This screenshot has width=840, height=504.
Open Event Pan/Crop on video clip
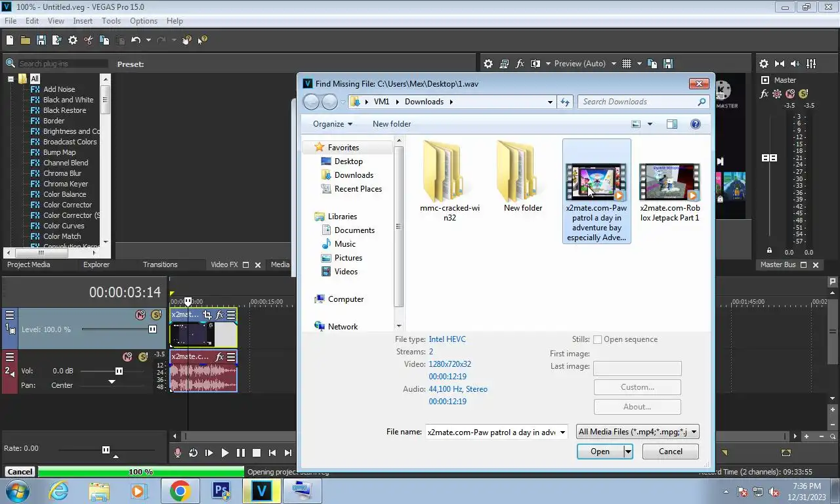[x=207, y=315]
